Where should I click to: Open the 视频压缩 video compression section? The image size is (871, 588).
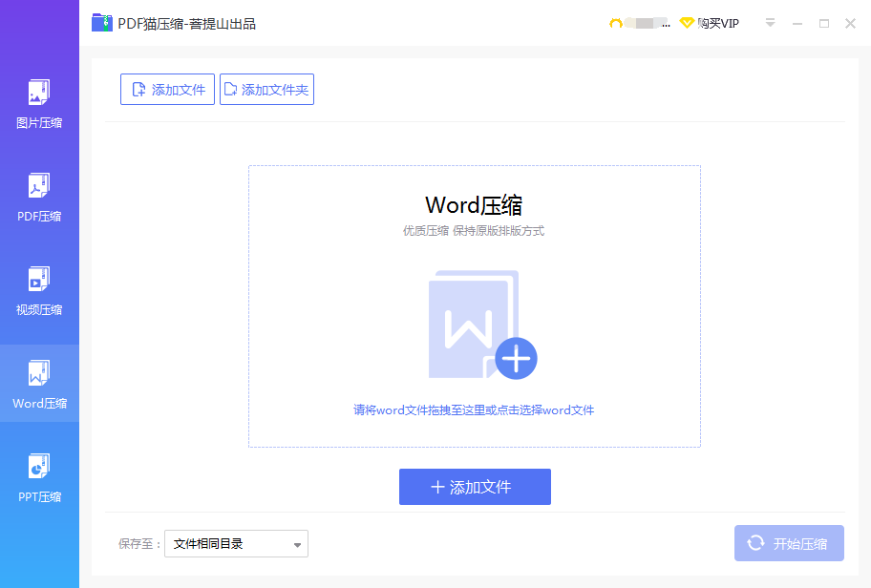[x=39, y=291]
